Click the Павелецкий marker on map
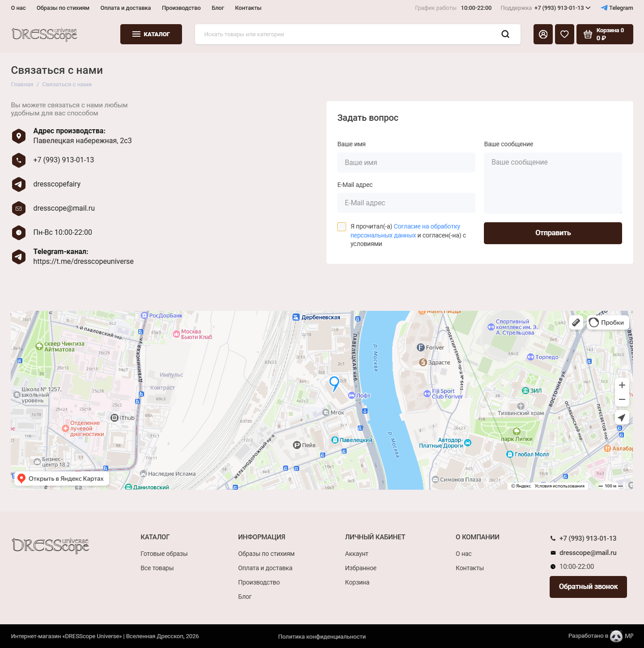The image size is (644, 648). point(335,440)
